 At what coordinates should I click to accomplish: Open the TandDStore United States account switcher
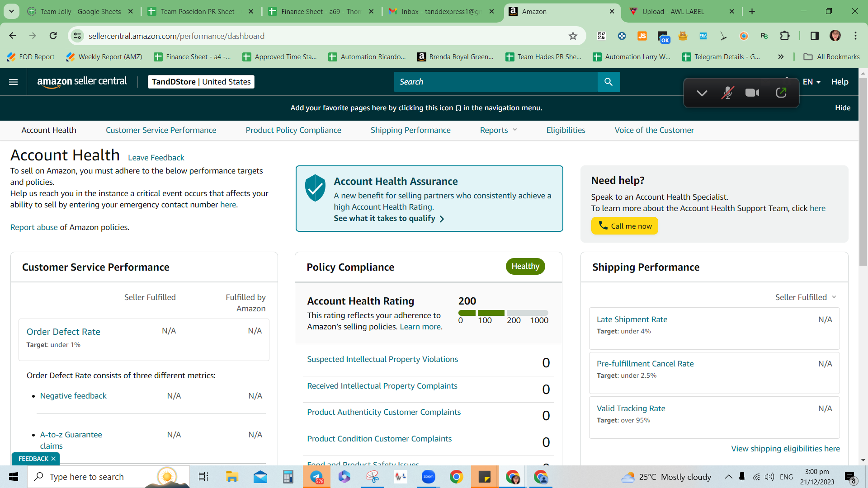click(x=201, y=82)
